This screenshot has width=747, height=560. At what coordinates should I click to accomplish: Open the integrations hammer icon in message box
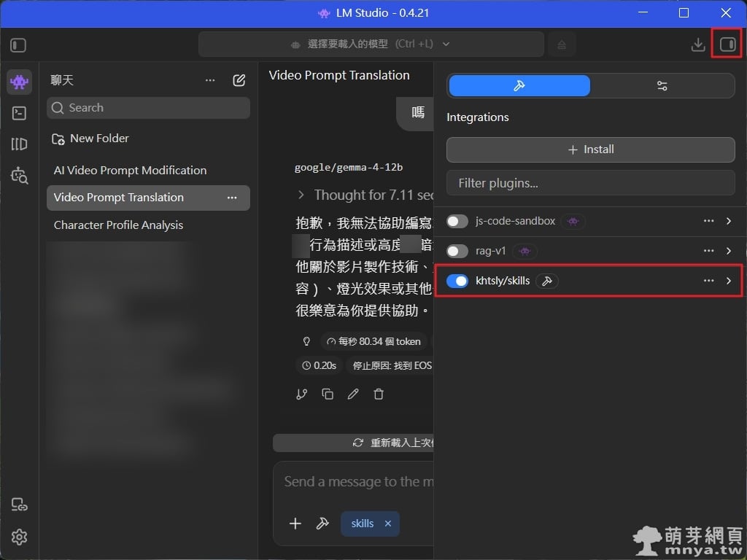322,524
